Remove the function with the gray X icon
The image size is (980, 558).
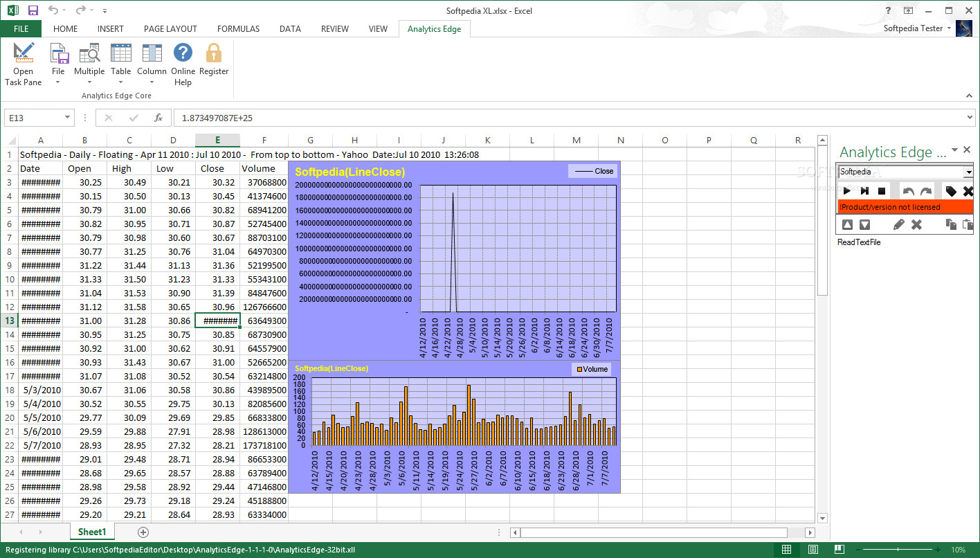pyautogui.click(x=916, y=224)
